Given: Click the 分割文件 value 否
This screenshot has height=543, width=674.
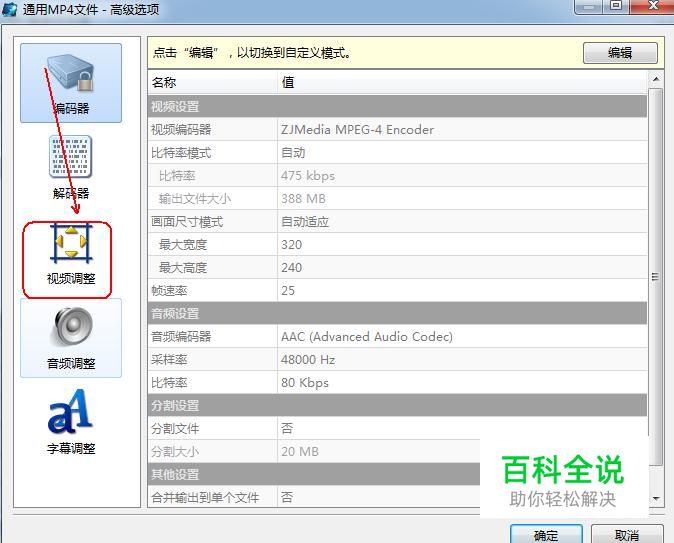Looking at the screenshot, I should (287, 428).
